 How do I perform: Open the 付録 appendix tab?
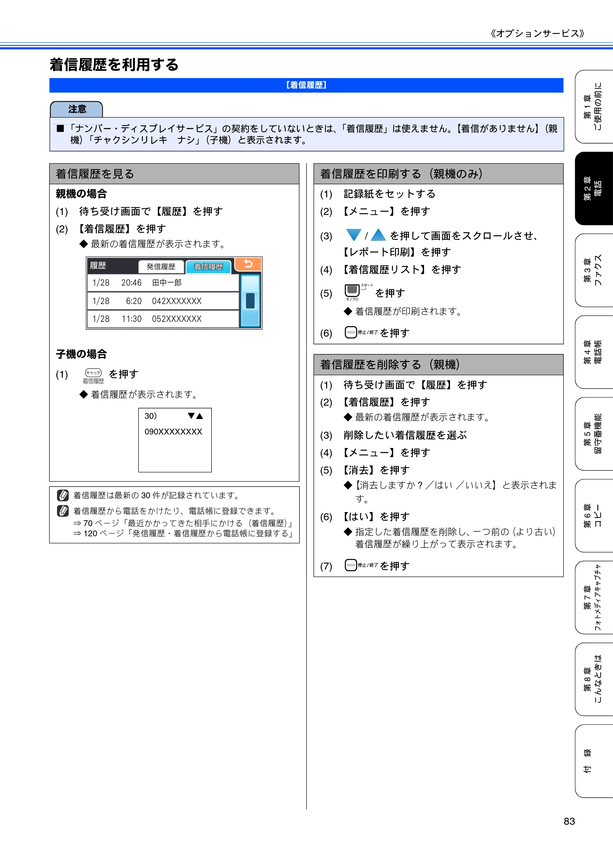[594, 761]
